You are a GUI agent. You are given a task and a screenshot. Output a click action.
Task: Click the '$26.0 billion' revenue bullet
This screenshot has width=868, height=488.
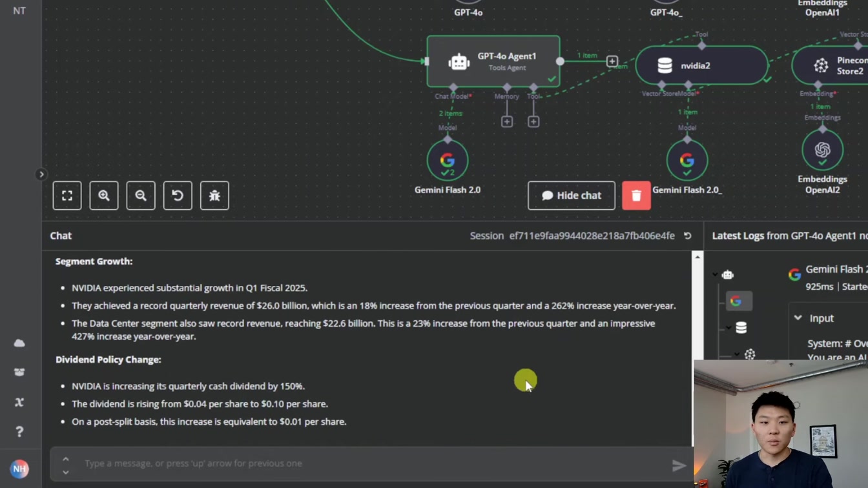click(x=374, y=306)
